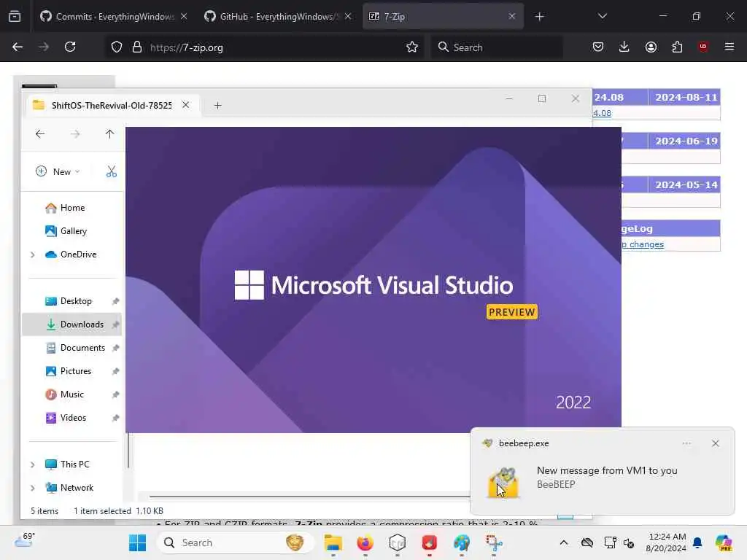Click '1 item selected' status text

click(102, 511)
